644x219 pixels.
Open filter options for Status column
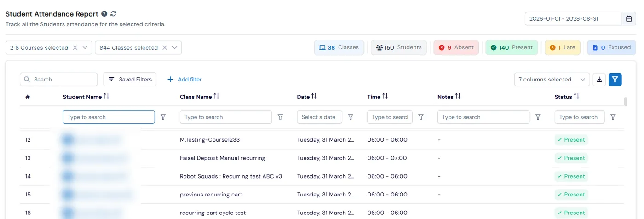(613, 117)
